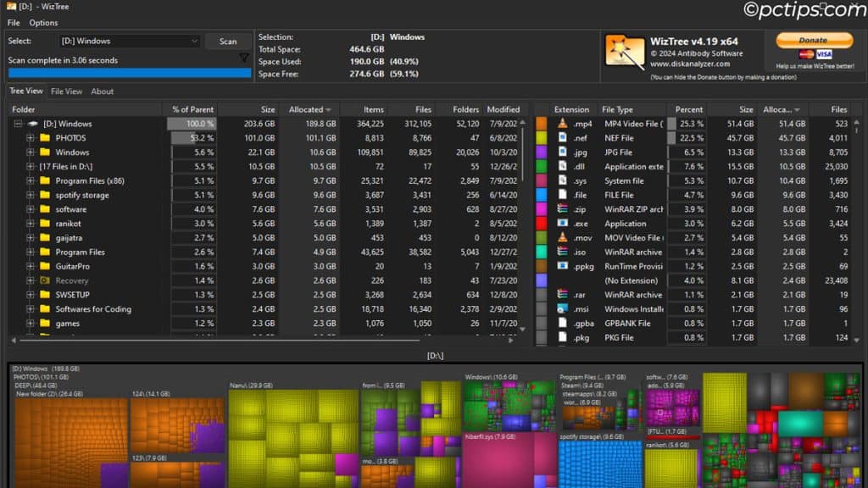Viewport: 868px width, 488px height.
Task: Click the filter funnel icon
Action: click(243, 58)
